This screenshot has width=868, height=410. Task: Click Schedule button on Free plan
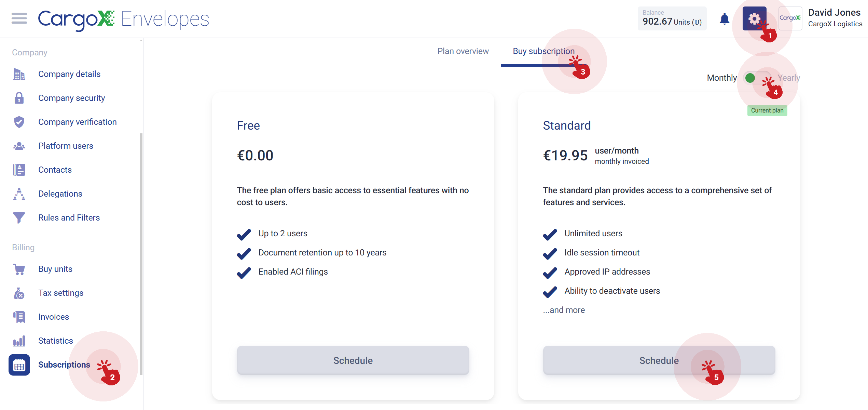coord(353,360)
